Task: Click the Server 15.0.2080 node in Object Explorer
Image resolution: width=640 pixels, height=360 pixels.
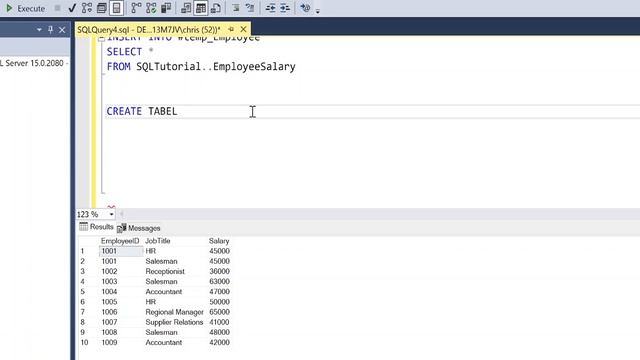Action: tap(33, 63)
